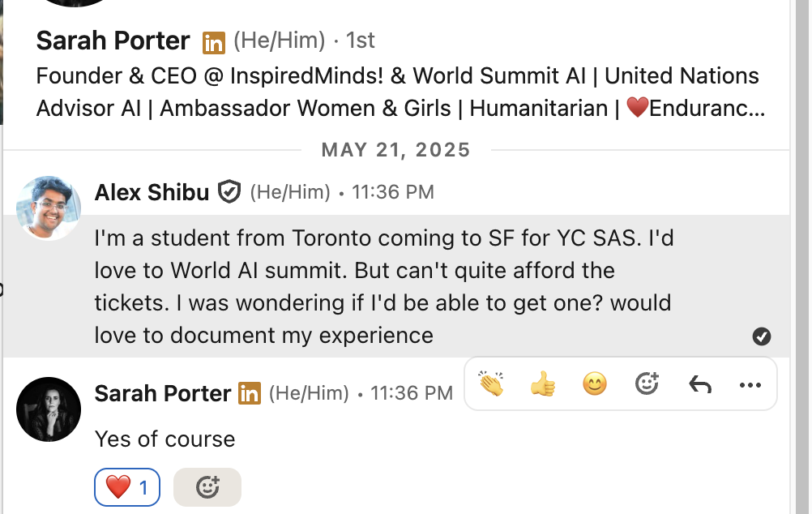Screen dimensions: 812x514
Task: Click Sarah Porter's name above her reply
Action: [x=163, y=394]
